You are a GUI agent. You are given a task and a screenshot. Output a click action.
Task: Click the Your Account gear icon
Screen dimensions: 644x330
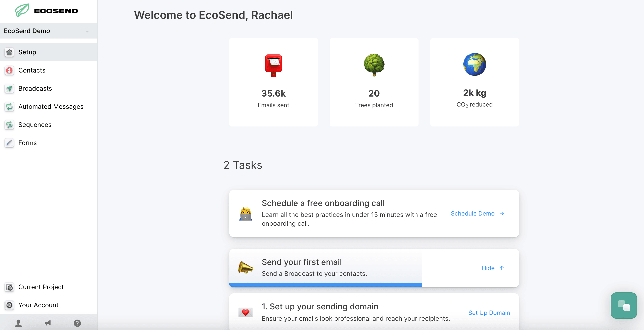(9, 305)
